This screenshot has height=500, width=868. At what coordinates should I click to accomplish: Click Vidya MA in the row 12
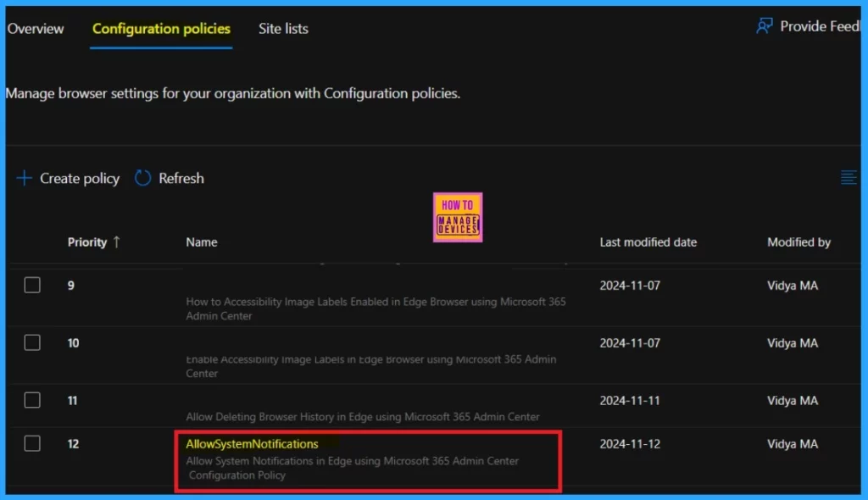coord(793,443)
